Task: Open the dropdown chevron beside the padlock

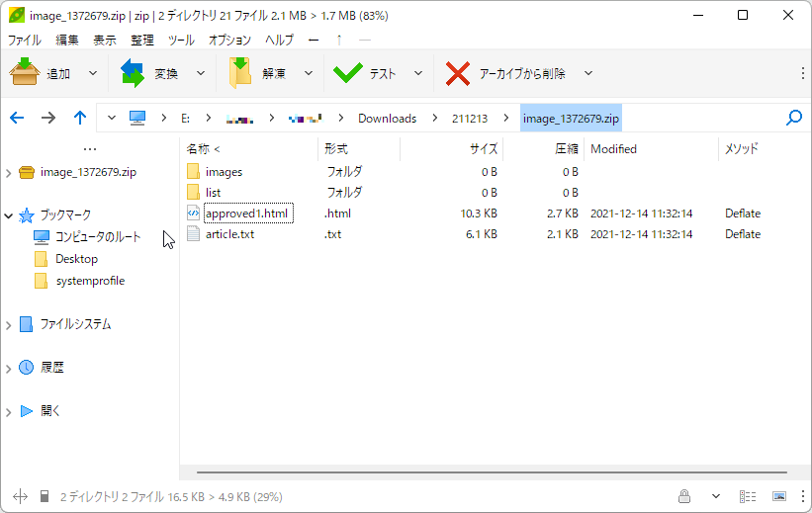Action: [x=716, y=496]
